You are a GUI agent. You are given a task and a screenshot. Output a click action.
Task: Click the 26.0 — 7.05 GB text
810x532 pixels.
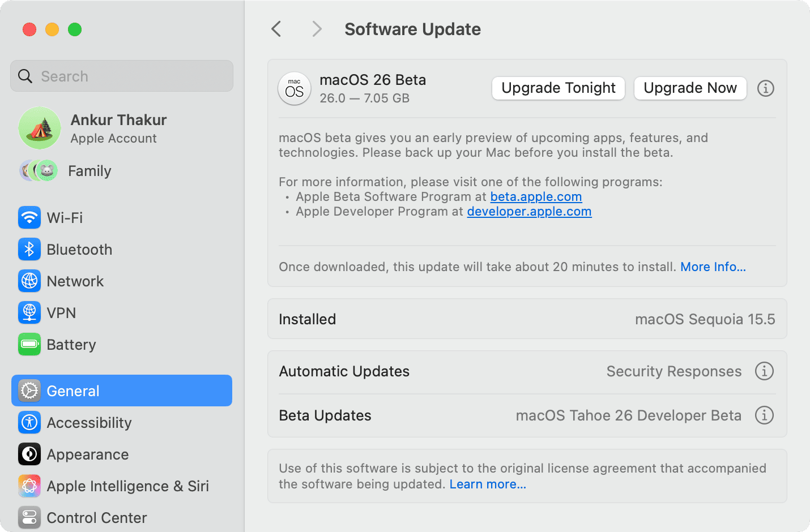pyautogui.click(x=364, y=98)
